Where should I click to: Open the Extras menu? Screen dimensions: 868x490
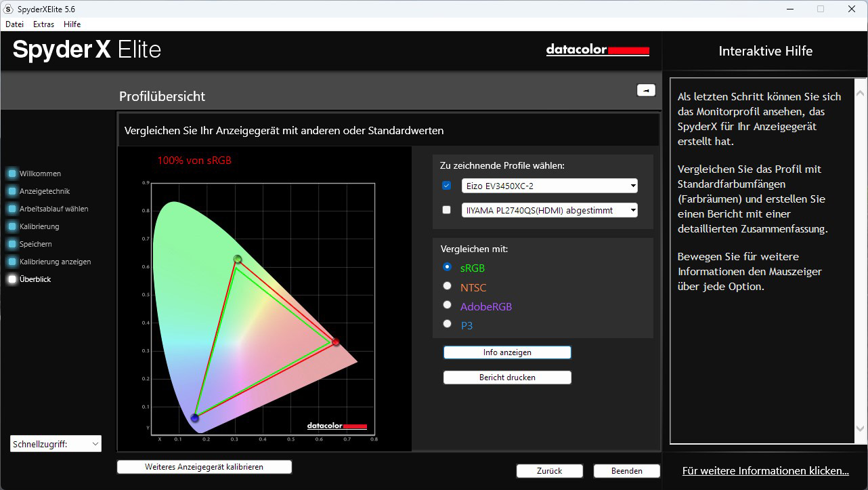coord(43,24)
